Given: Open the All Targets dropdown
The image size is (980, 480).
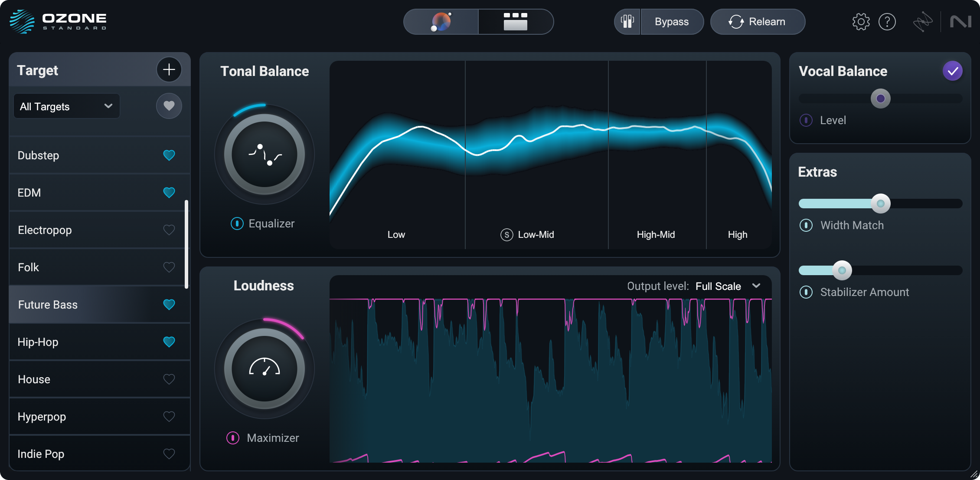Looking at the screenshot, I should [66, 106].
